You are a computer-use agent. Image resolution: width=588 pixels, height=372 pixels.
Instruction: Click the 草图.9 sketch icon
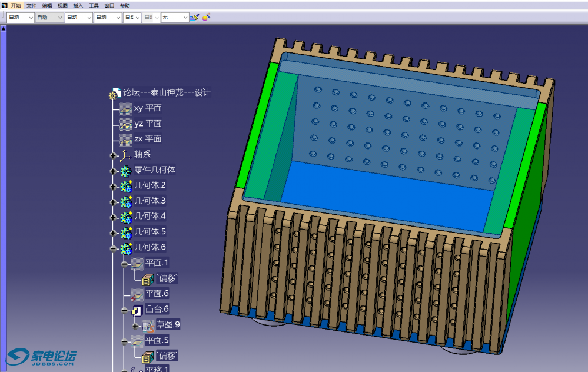click(148, 325)
